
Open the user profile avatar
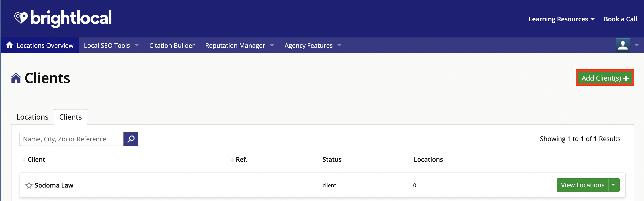coord(623,45)
